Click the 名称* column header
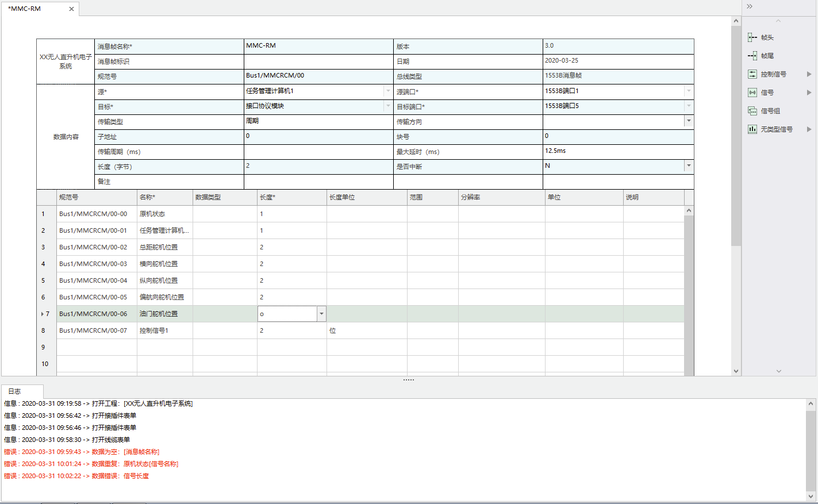This screenshot has width=818, height=504. tap(164, 197)
